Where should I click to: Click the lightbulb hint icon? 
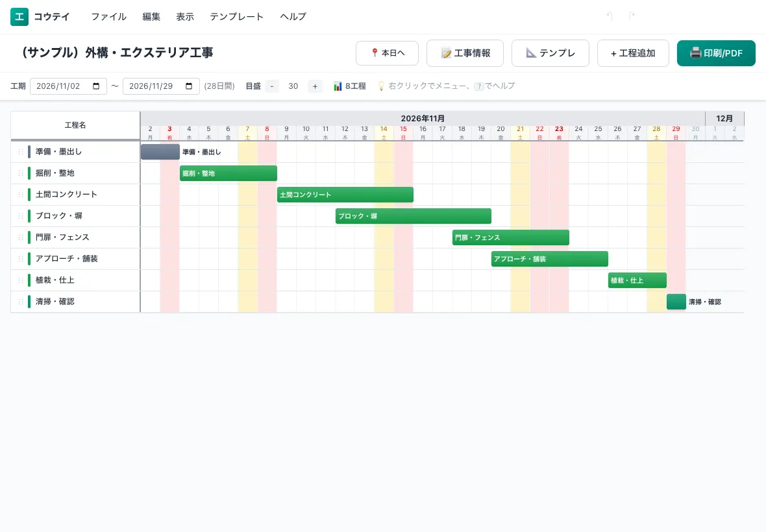click(x=381, y=86)
